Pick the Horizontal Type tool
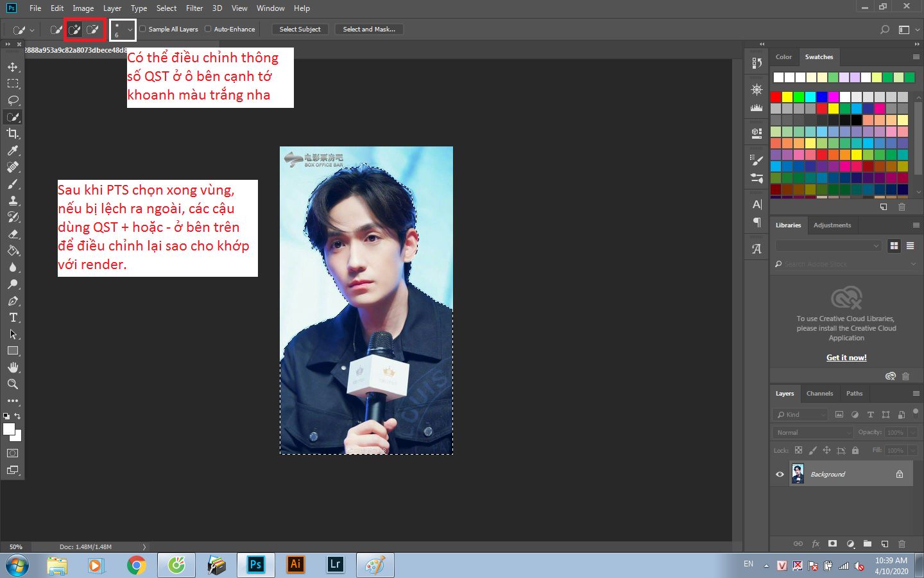This screenshot has width=924, height=578. (12, 318)
